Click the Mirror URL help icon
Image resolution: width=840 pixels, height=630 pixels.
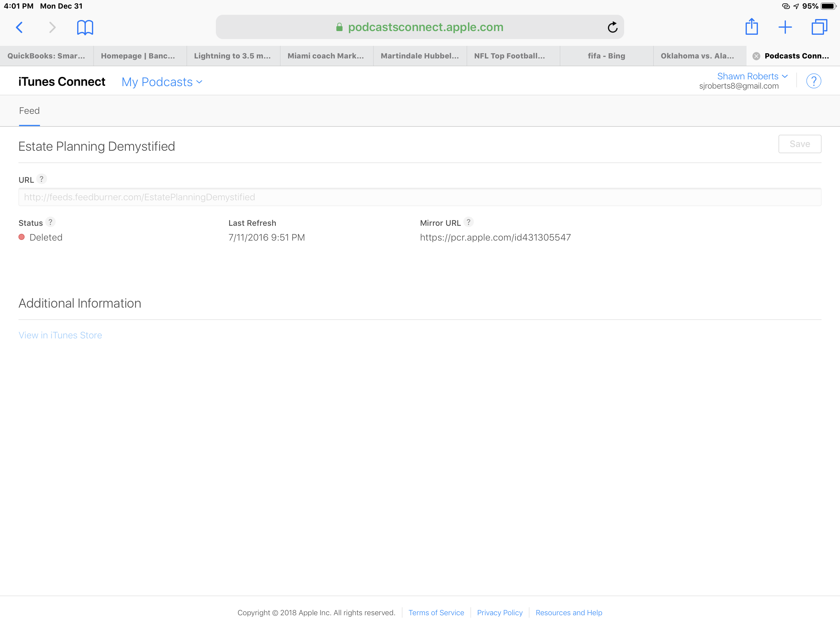click(x=468, y=222)
